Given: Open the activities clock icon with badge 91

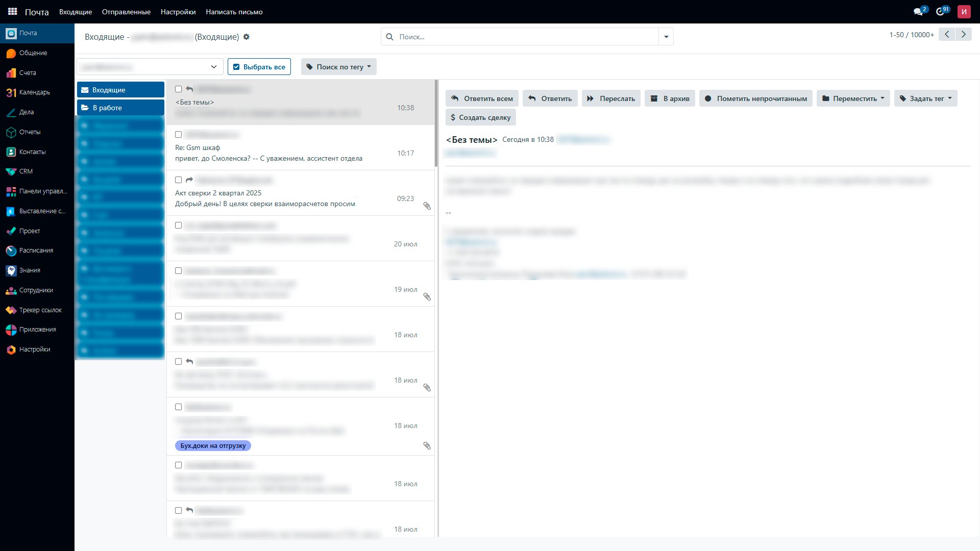Looking at the screenshot, I should click(940, 12).
